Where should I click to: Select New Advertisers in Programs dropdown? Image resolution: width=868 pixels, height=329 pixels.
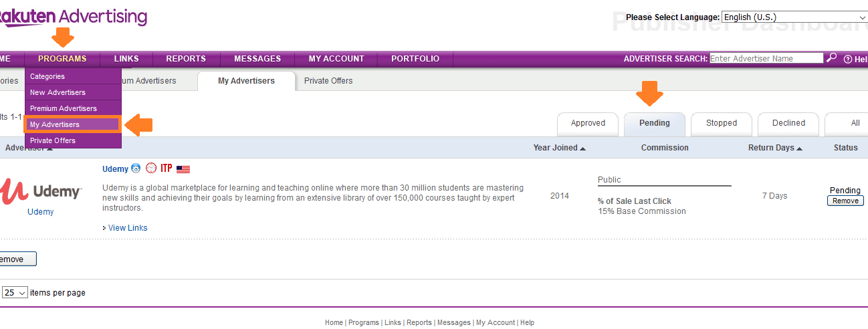click(x=74, y=92)
